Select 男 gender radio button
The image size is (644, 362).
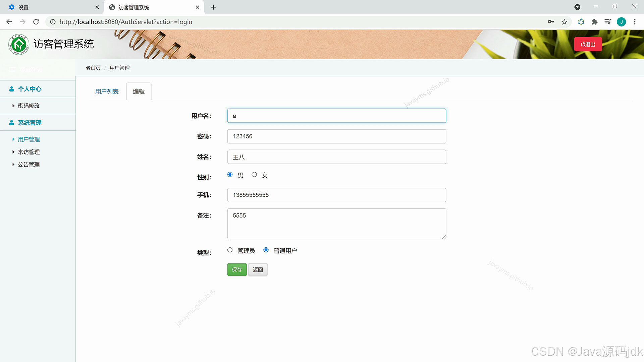(230, 175)
